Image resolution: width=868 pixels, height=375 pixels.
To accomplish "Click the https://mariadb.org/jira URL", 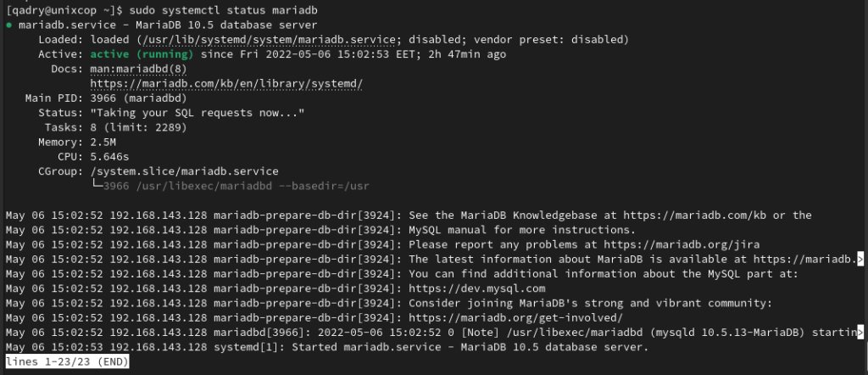I will tap(682, 244).
